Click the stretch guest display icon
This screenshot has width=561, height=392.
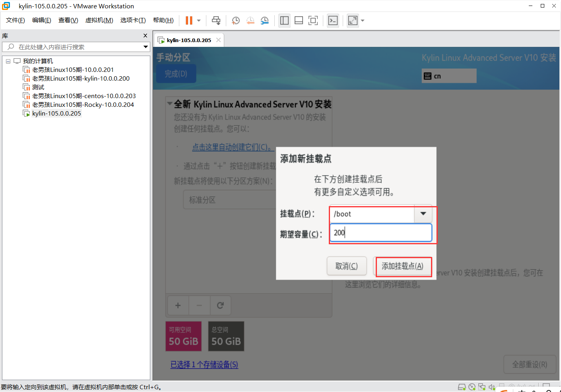353,21
